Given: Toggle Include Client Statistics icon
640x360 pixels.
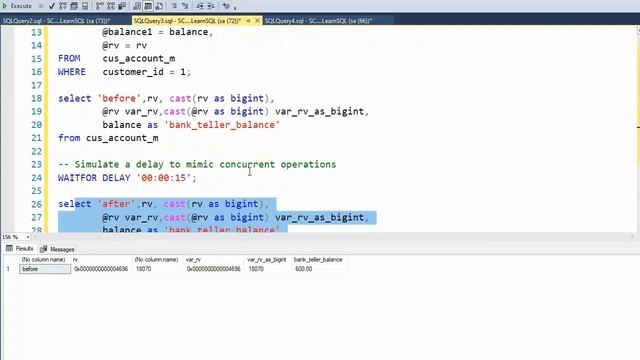Looking at the screenshot, I should point(122,6).
